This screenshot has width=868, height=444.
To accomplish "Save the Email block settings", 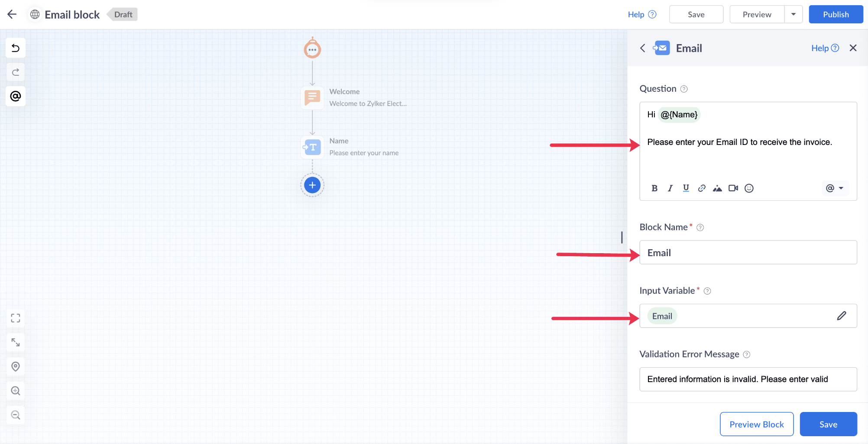I will point(828,424).
